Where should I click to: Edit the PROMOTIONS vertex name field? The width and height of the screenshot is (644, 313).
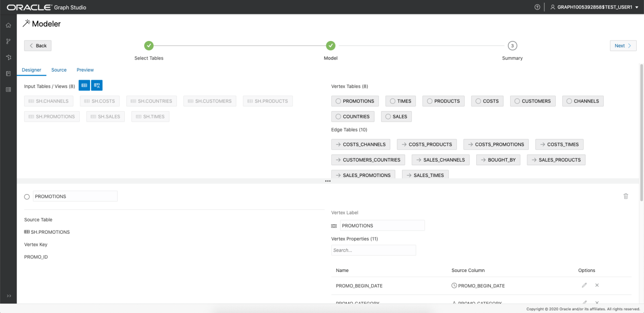pyautogui.click(x=75, y=196)
